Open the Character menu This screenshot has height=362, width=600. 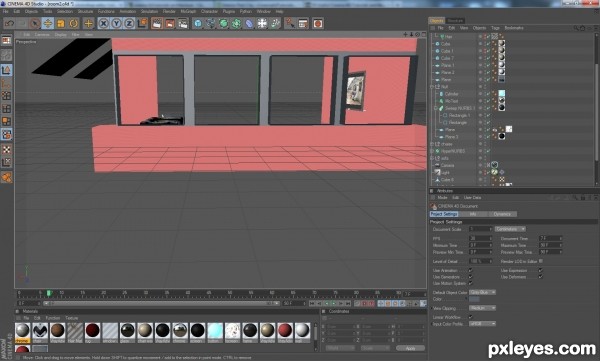(209, 11)
